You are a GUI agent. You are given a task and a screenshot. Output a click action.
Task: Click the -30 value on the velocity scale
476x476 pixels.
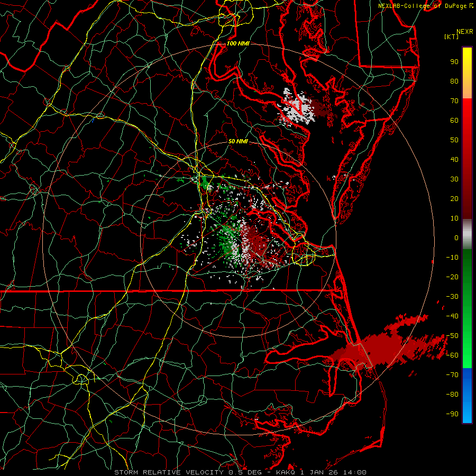(x=452, y=297)
